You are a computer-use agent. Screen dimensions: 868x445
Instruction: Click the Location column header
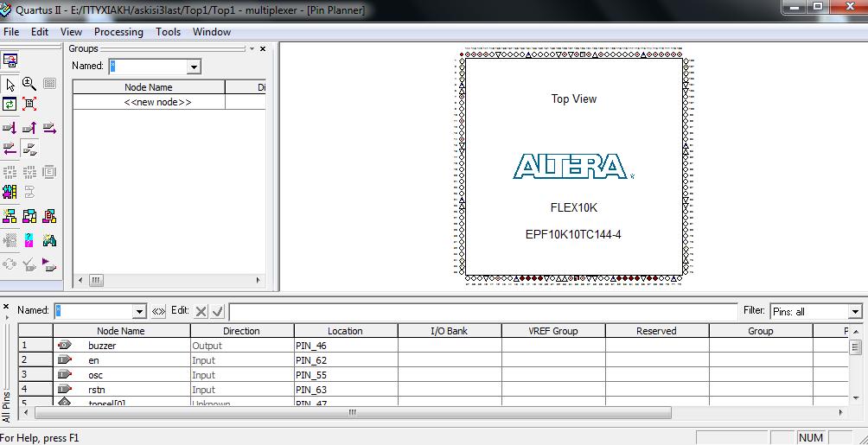pyautogui.click(x=346, y=331)
